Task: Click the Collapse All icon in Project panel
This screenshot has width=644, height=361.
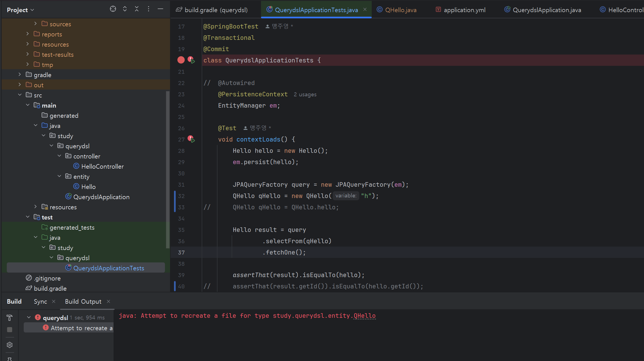Action: (x=137, y=9)
